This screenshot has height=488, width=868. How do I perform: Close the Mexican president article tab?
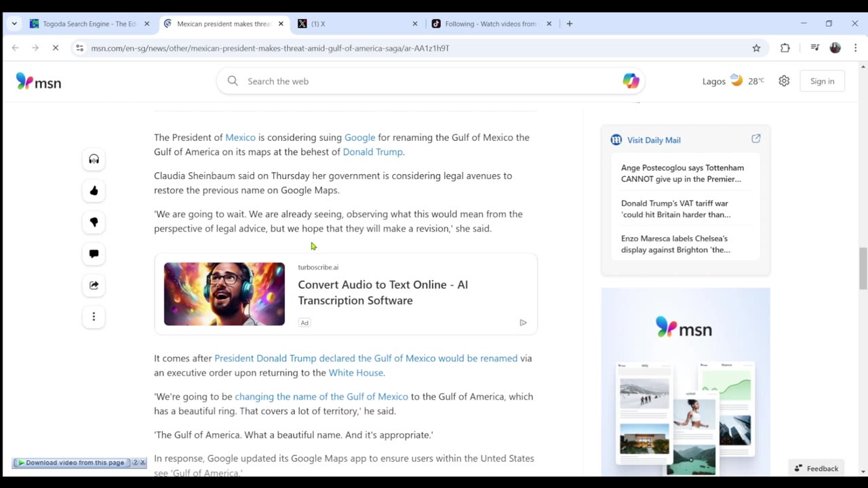coord(281,24)
